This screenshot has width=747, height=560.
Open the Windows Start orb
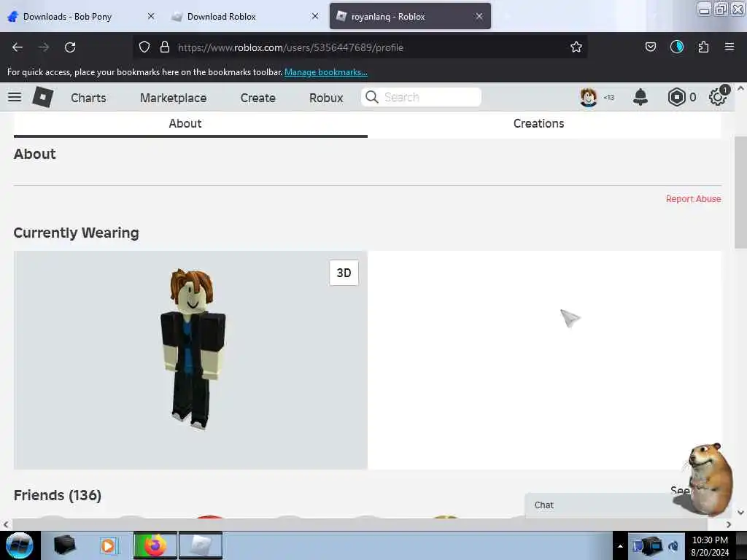pyautogui.click(x=20, y=545)
